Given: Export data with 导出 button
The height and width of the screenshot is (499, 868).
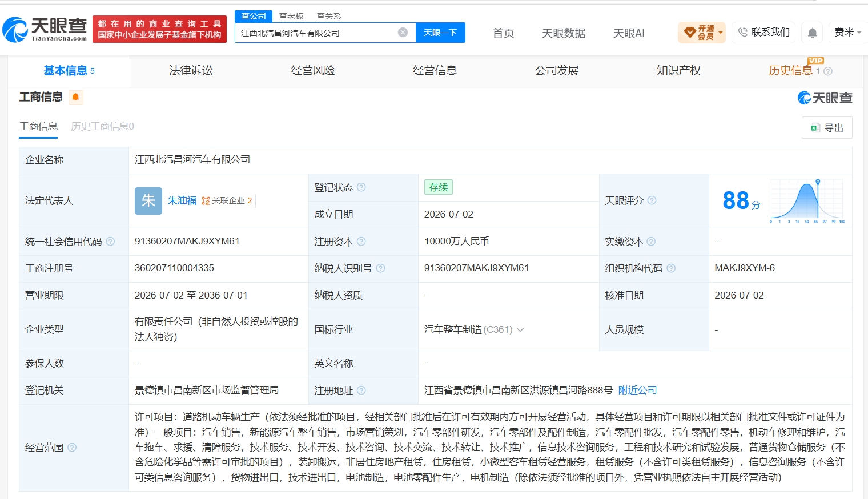Looking at the screenshot, I should 827,128.
